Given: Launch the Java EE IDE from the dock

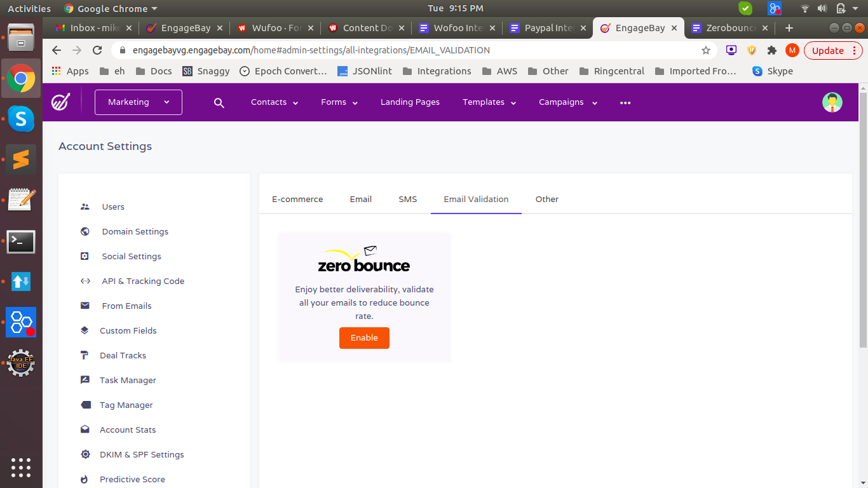Looking at the screenshot, I should (21, 363).
